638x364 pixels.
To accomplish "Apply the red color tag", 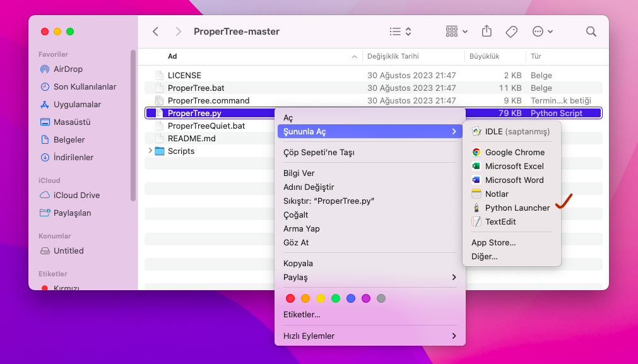I will [290, 298].
